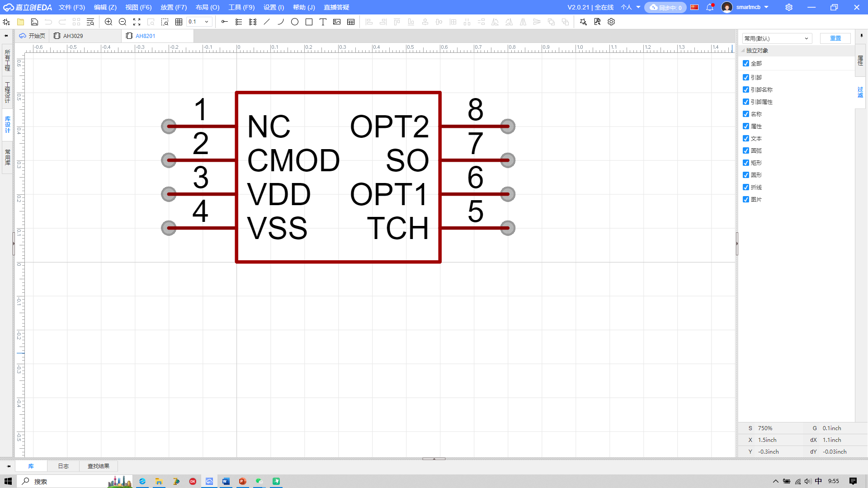The width and height of the screenshot is (868, 488).
Task: Switch to the AH3029 tab
Action: (72, 36)
